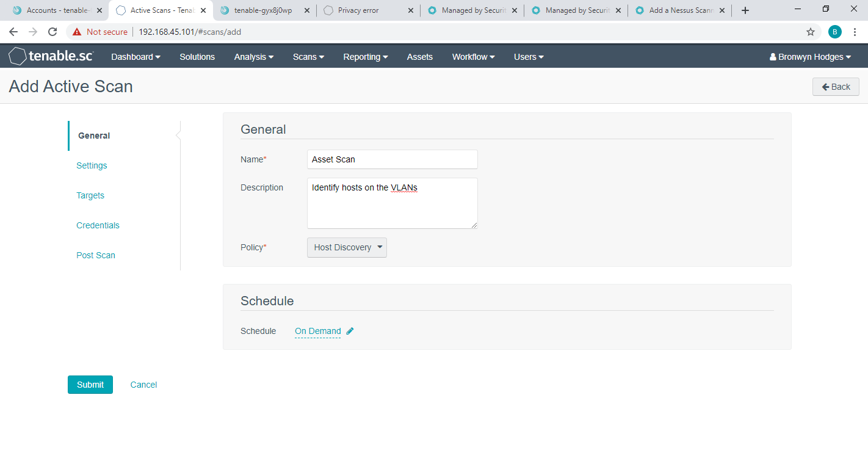Close the Privacy error tab

(411, 10)
